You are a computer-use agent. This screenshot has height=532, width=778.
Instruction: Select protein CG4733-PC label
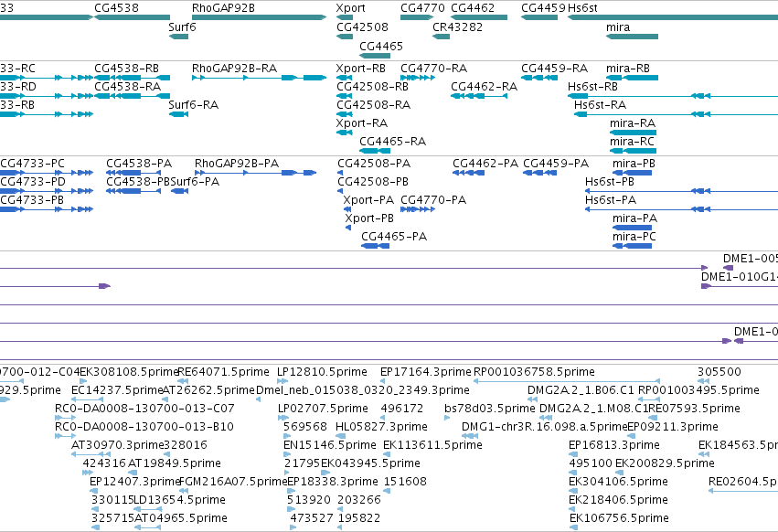[x=32, y=164]
